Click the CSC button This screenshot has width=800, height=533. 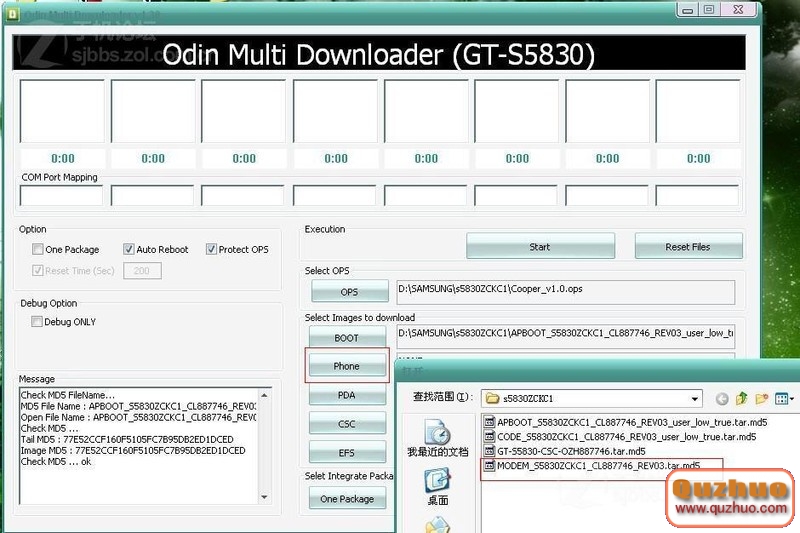tap(347, 423)
